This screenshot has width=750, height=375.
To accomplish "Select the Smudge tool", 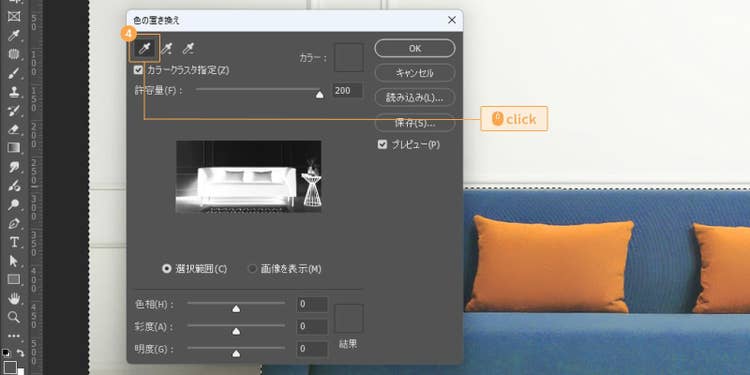I will tap(14, 166).
